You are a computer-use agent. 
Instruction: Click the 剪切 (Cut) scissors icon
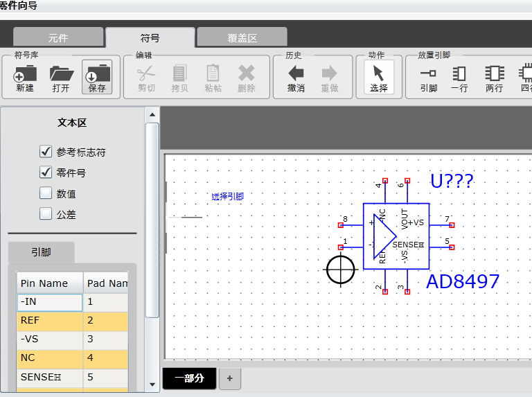(146, 79)
